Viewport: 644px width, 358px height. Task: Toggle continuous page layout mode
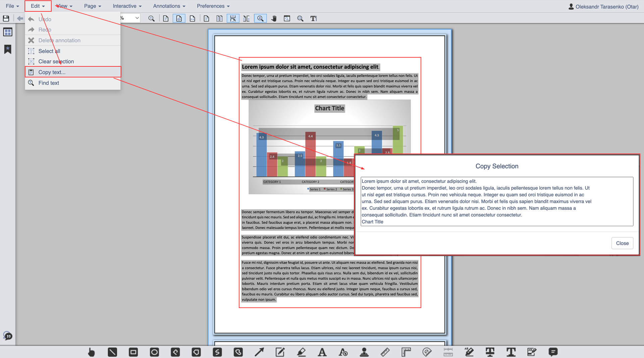(x=233, y=18)
